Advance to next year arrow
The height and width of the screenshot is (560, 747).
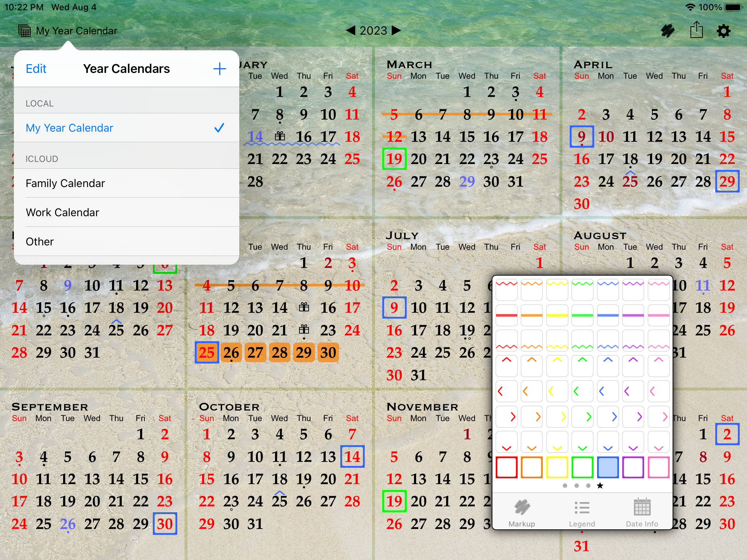tap(396, 30)
